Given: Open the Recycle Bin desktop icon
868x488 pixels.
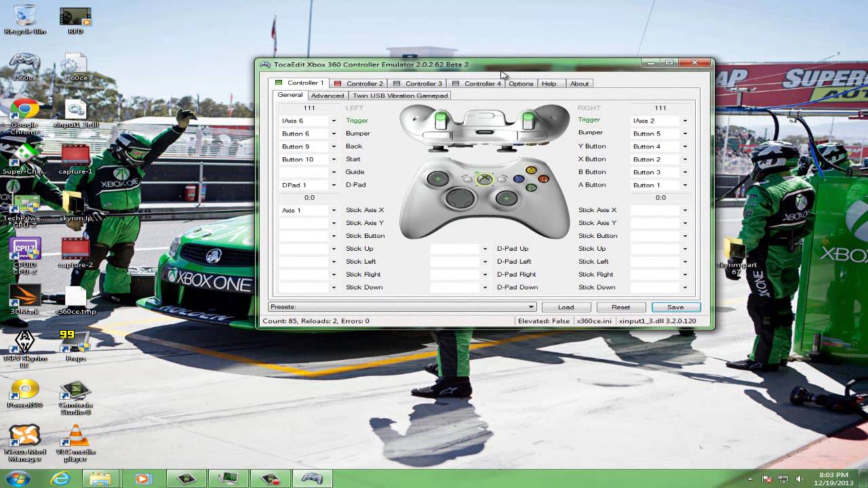Looking at the screenshot, I should coord(24,19).
